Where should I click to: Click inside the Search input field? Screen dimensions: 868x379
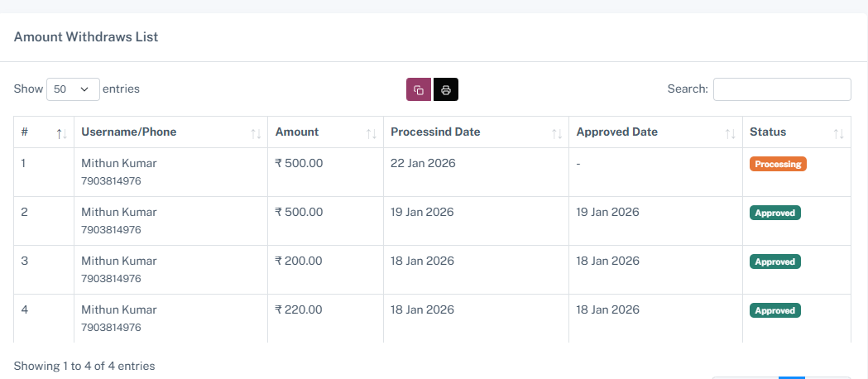782,89
